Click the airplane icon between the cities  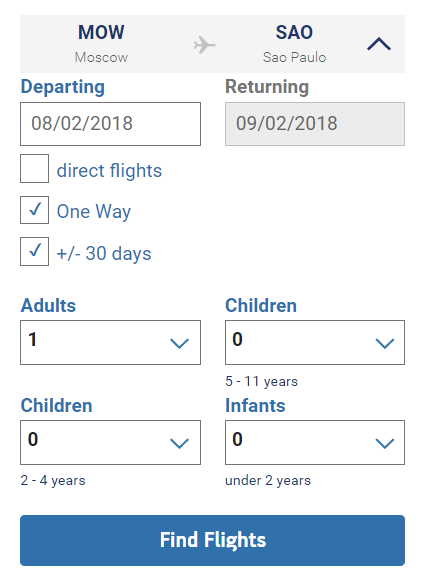[205, 45]
